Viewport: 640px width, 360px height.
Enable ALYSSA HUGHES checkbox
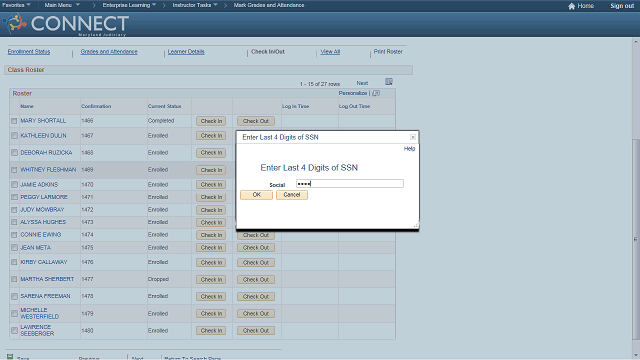click(x=14, y=222)
